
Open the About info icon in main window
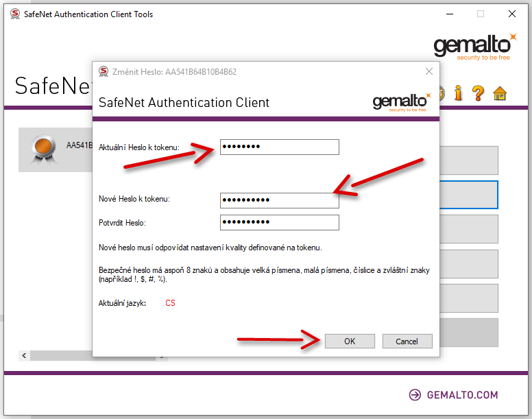(x=459, y=93)
